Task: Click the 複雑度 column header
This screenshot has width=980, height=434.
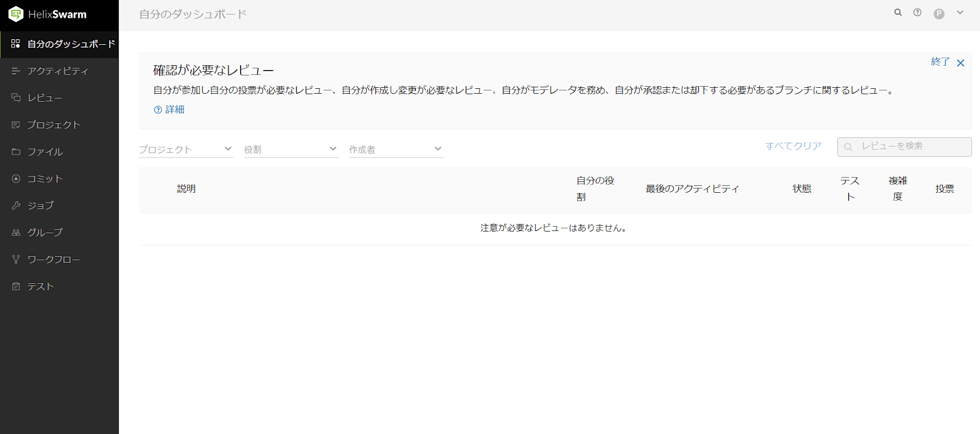Action: (898, 189)
